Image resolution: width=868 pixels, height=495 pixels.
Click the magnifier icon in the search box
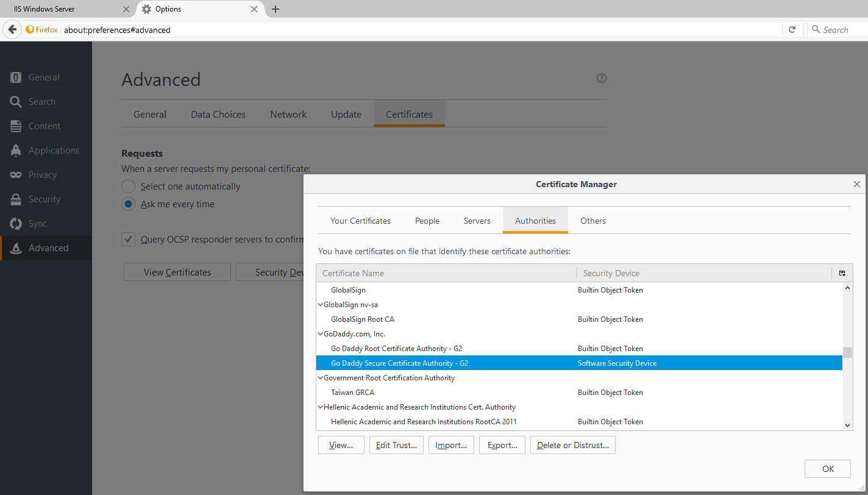click(816, 29)
